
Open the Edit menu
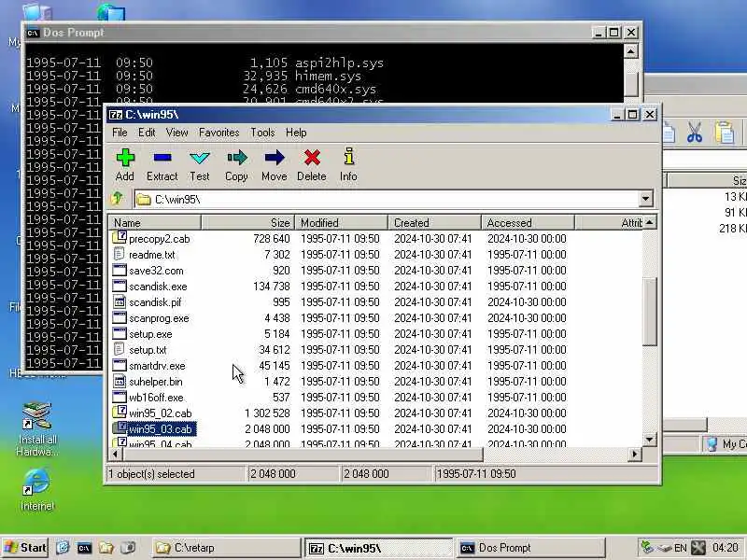click(x=147, y=133)
